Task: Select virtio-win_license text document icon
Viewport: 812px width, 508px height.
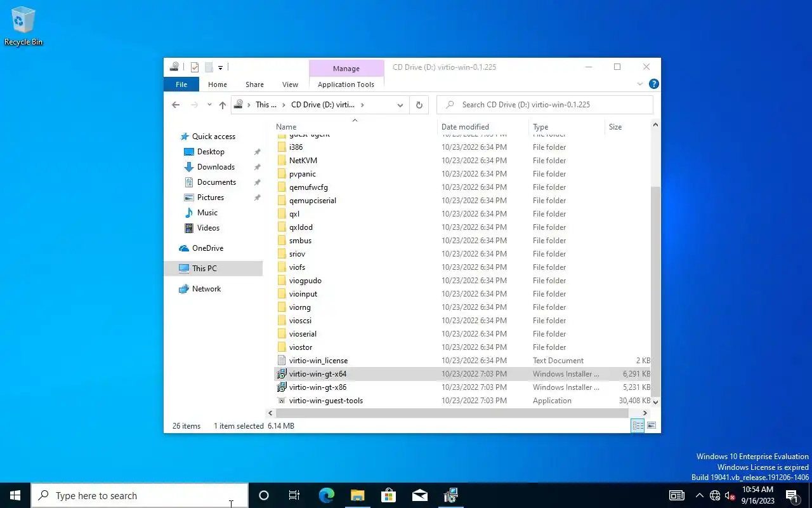Action: tap(282, 361)
